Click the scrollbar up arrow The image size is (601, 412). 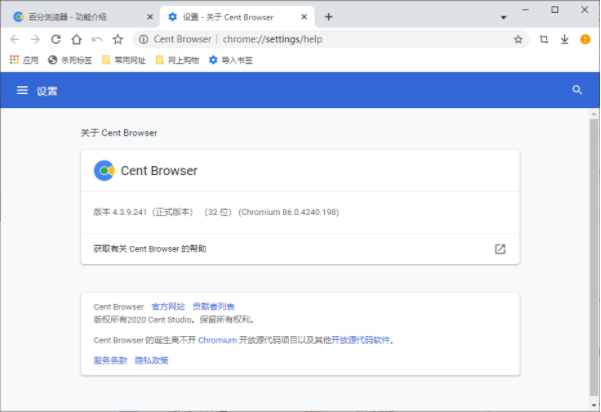[594, 114]
